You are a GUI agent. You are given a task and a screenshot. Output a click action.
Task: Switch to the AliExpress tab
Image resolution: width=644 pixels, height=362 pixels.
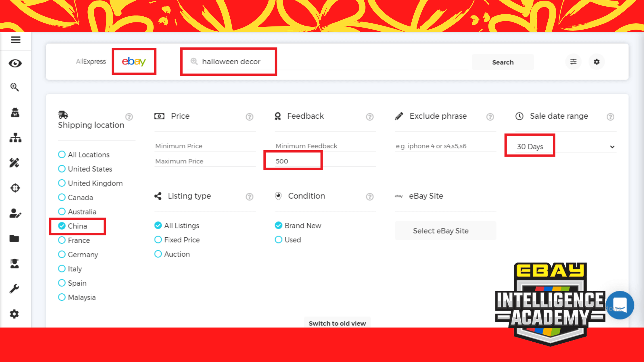pyautogui.click(x=91, y=61)
